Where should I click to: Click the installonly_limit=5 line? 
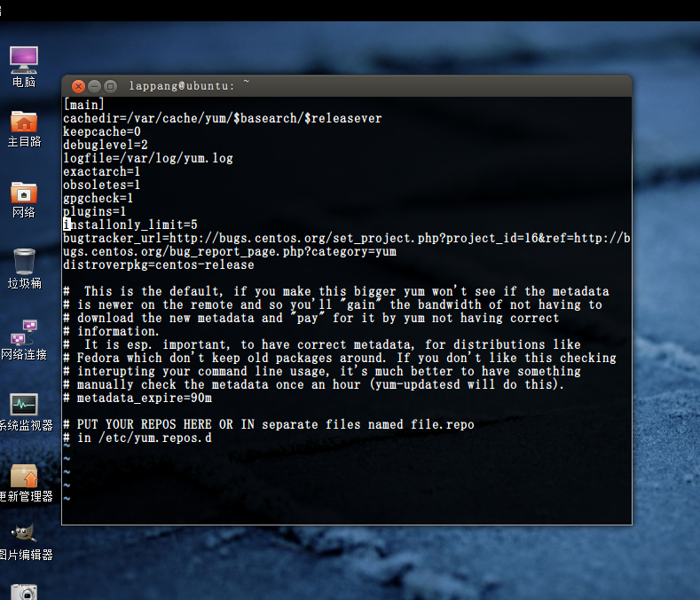click(130, 225)
